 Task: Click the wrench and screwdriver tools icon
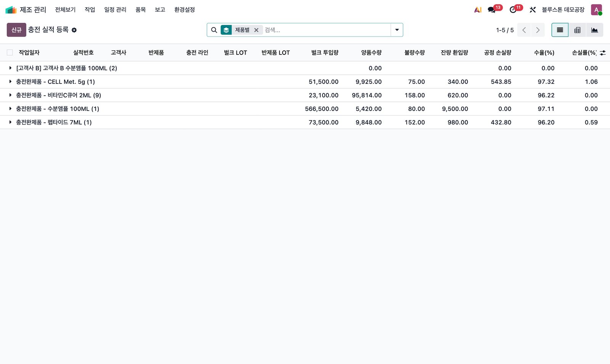click(x=533, y=10)
